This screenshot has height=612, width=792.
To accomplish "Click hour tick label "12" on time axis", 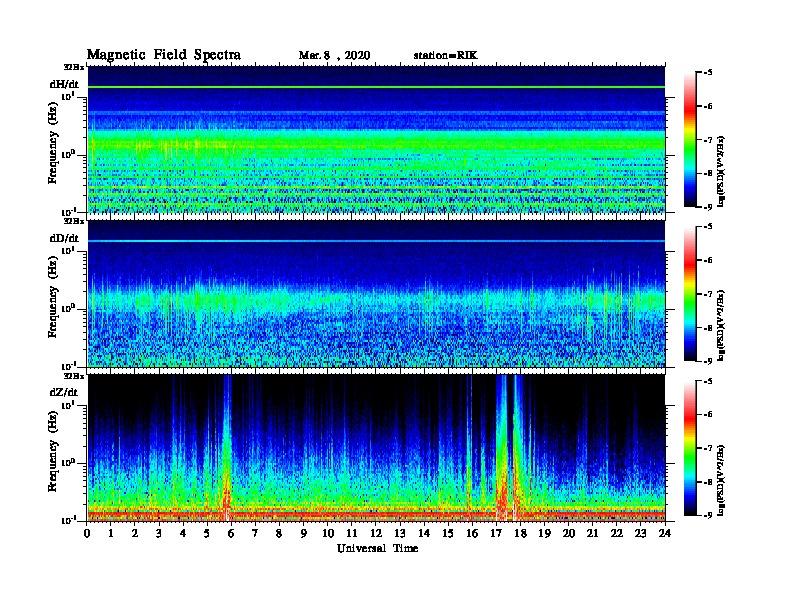I will click(x=376, y=533).
